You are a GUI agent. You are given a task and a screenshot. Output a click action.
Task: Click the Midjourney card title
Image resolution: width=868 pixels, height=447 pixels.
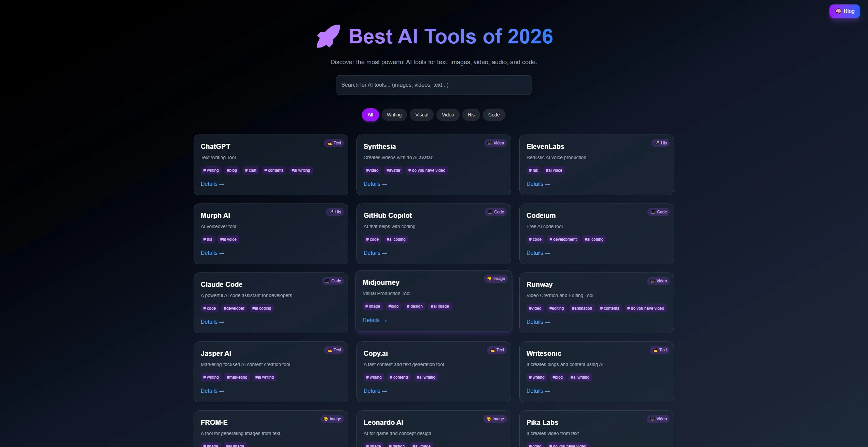click(381, 282)
